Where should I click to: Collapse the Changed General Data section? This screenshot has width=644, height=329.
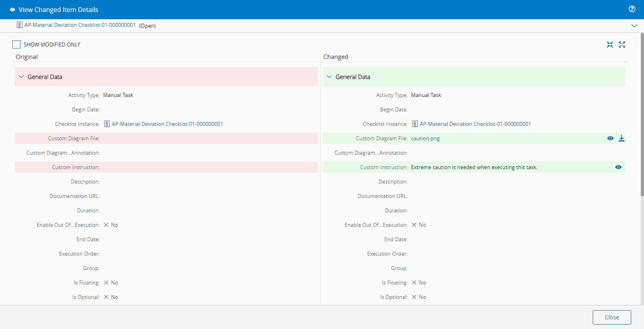pos(329,77)
